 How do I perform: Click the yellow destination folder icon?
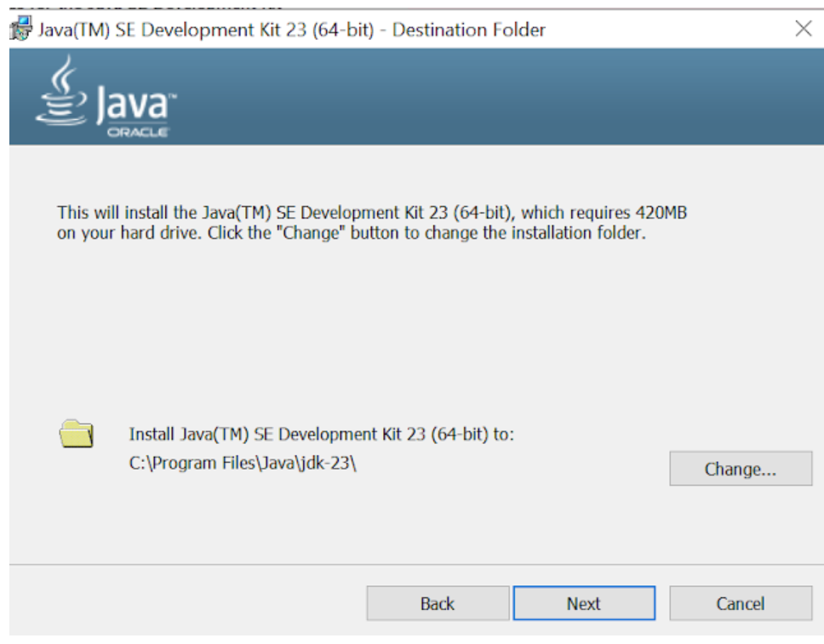pyautogui.click(x=77, y=434)
